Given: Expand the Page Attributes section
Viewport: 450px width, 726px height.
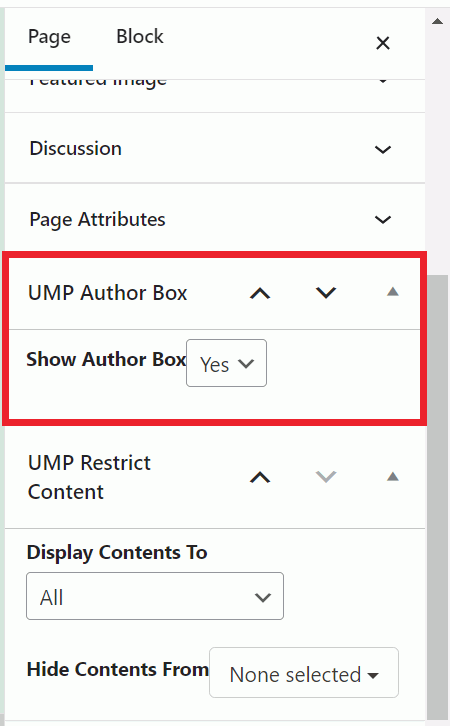Looking at the screenshot, I should [383, 219].
